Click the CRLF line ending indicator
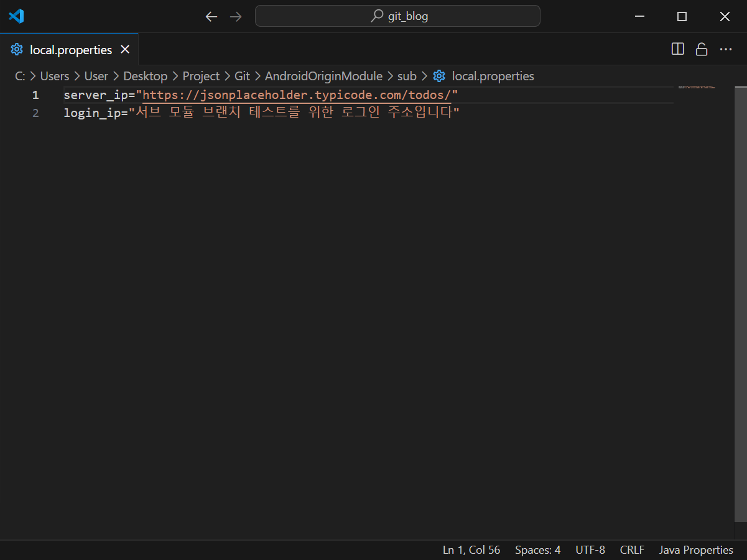The image size is (747, 560). [x=631, y=549]
